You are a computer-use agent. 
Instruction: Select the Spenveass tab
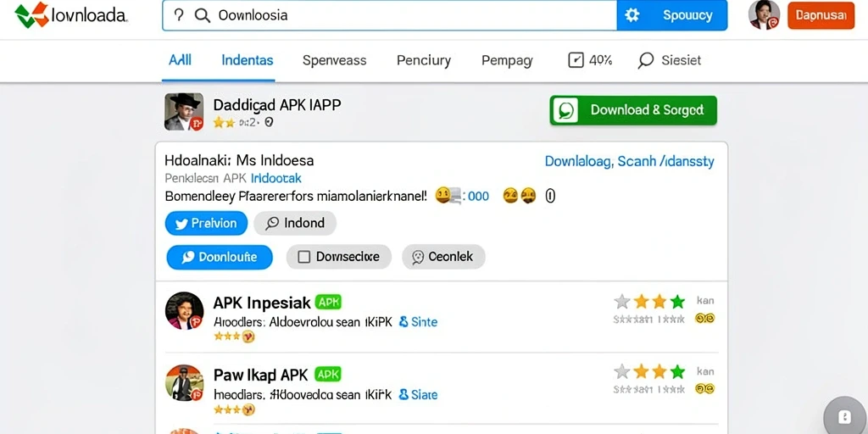click(x=334, y=60)
